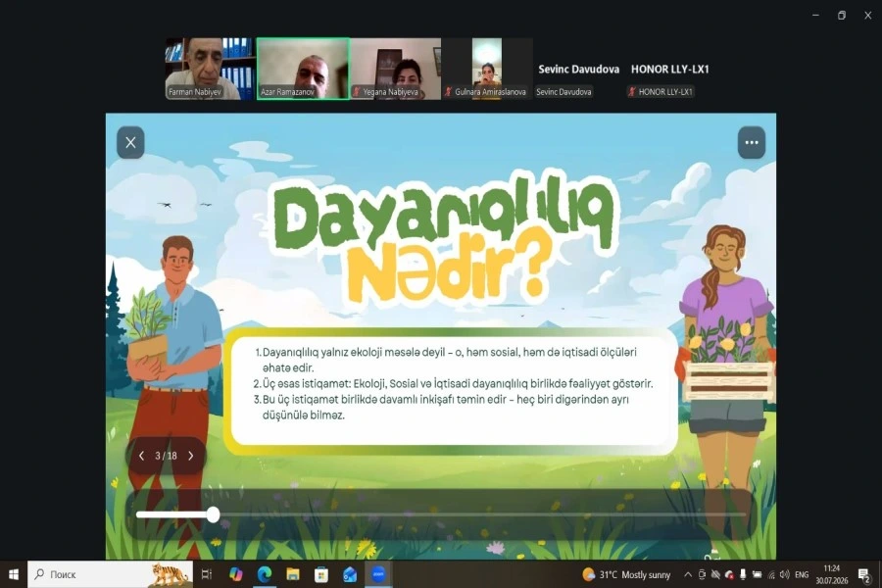Viewport: 882px width, 588px height.
Task: Open the Mail app from taskbar
Action: click(350, 574)
